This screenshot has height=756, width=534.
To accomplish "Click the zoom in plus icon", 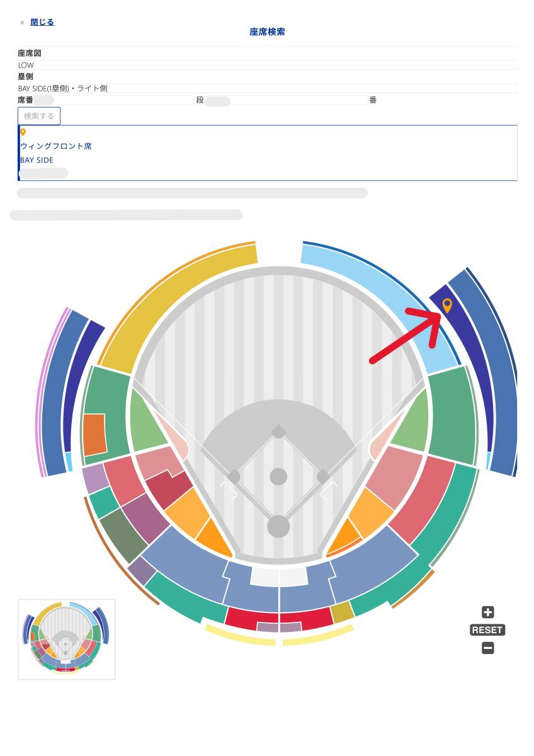I will pos(487,612).
